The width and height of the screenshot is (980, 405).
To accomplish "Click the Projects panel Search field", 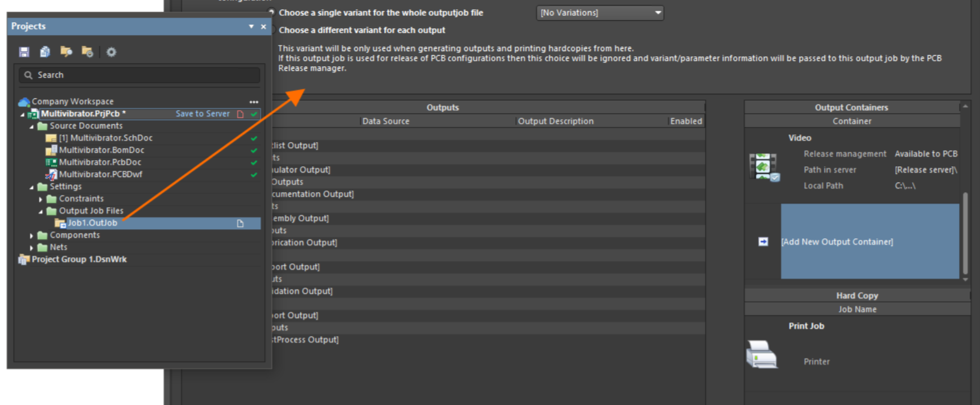I will (140, 75).
